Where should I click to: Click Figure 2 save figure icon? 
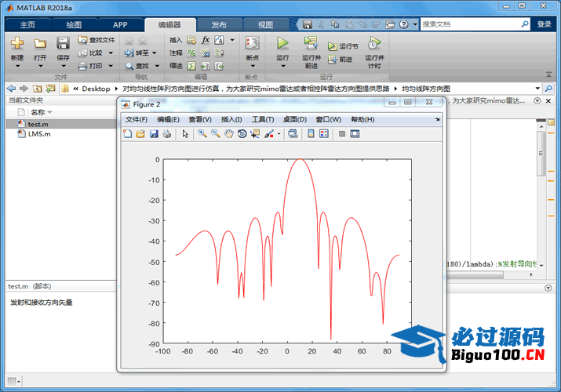click(154, 134)
